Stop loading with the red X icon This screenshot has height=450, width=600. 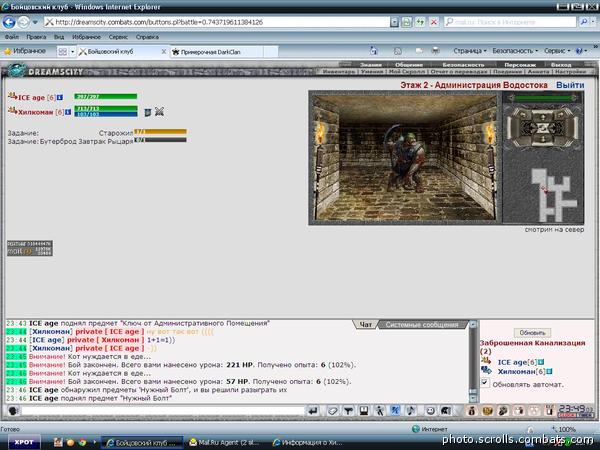pyautogui.click(x=434, y=22)
